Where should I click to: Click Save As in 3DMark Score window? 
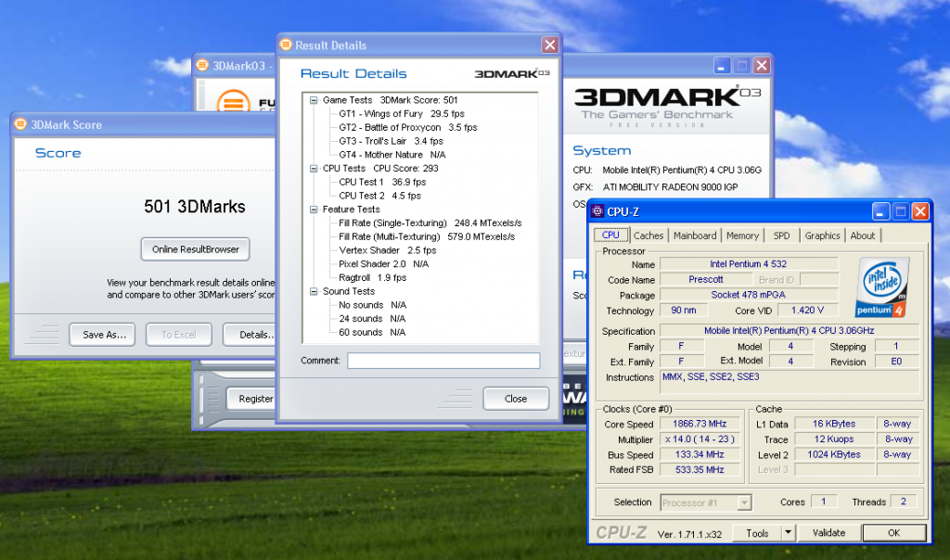tap(104, 334)
